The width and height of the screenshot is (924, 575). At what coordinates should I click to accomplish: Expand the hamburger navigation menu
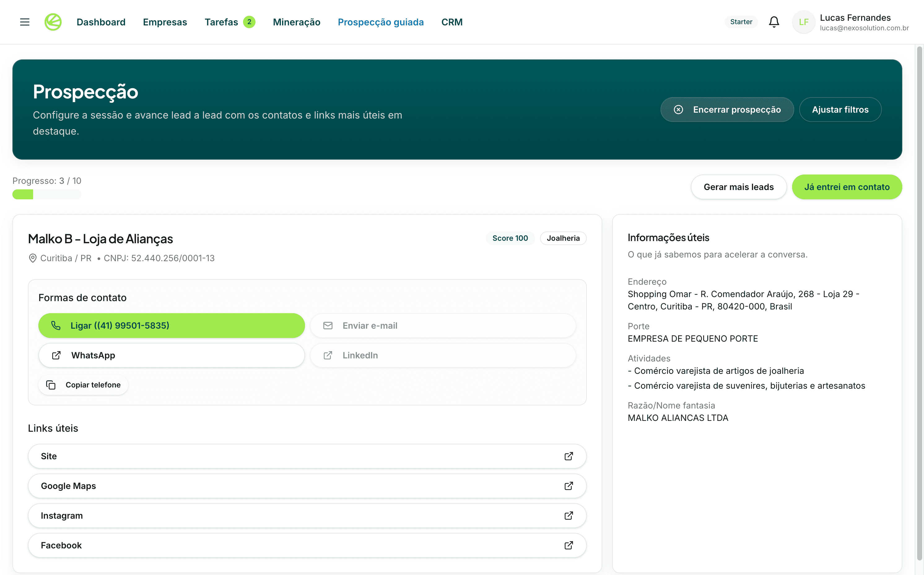(24, 22)
